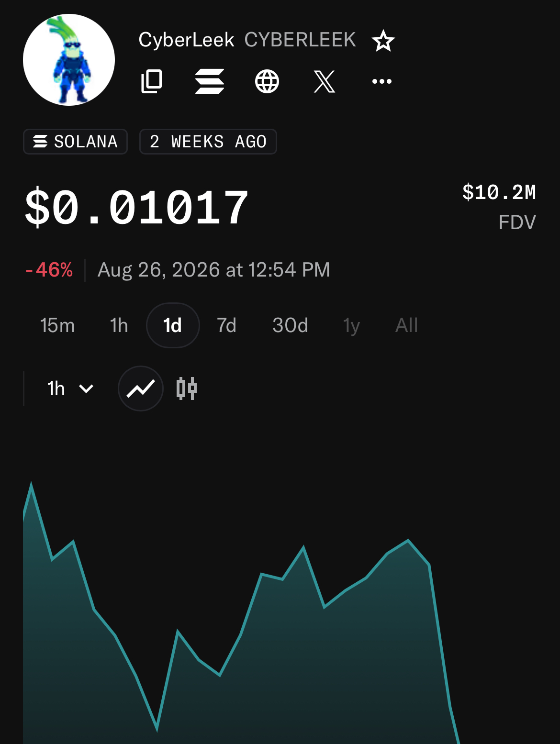
Task: Select the 30d time range
Action: coord(290,325)
